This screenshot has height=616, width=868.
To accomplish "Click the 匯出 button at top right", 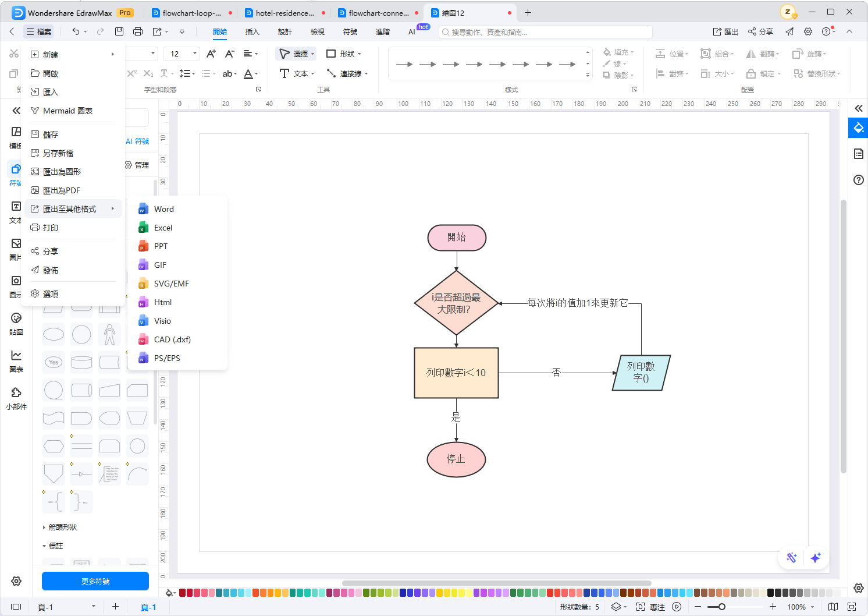I will coord(725,31).
